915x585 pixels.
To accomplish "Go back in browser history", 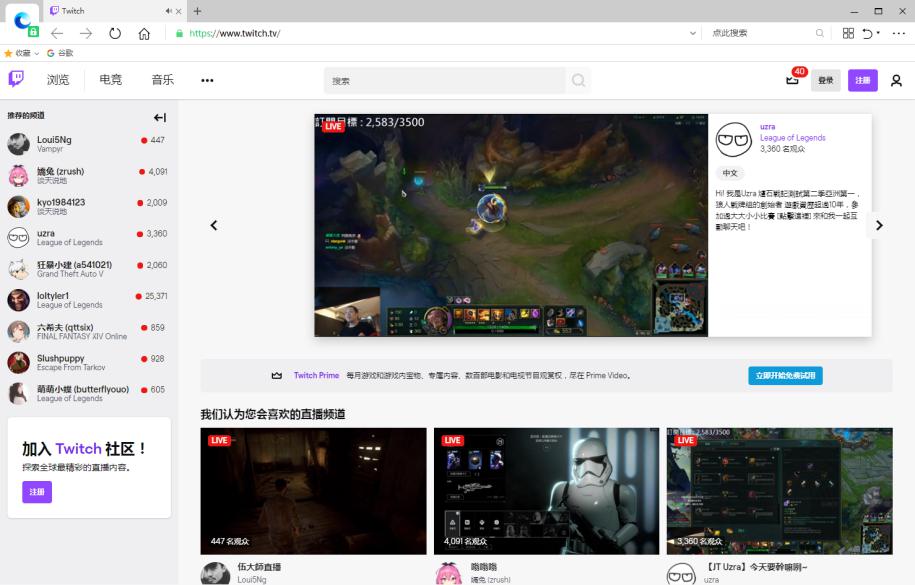I will [x=57, y=33].
